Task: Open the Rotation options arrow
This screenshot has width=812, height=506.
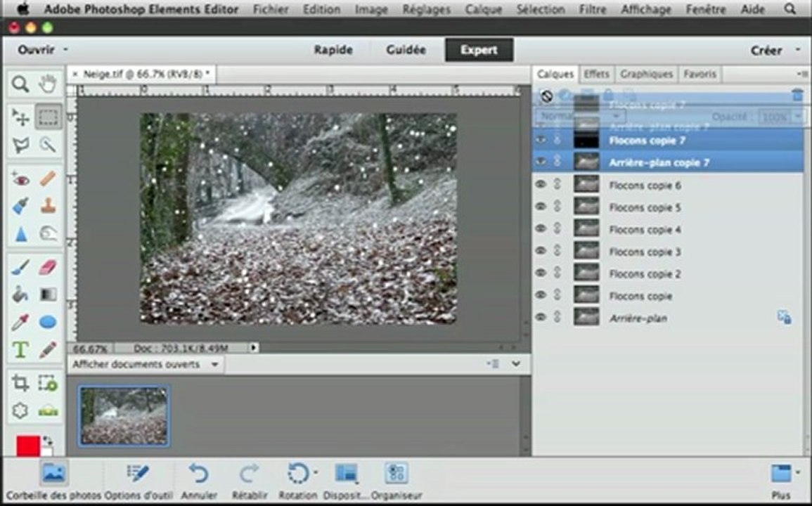Action: pos(316,472)
